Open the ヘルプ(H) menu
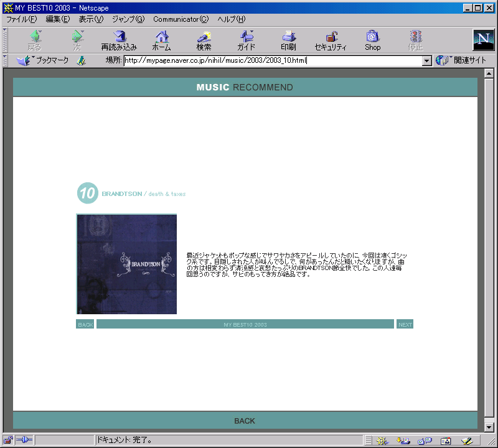 232,19
